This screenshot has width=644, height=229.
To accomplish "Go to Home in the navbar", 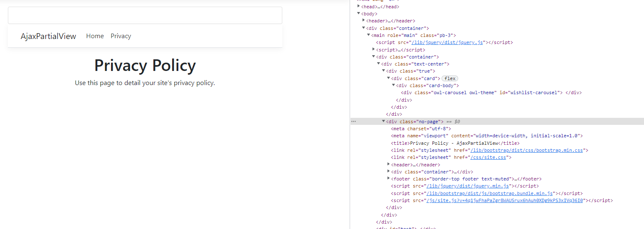I will 95,36.
